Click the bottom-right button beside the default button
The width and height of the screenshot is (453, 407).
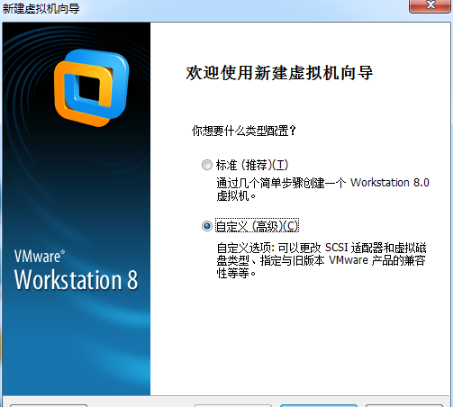point(404,405)
